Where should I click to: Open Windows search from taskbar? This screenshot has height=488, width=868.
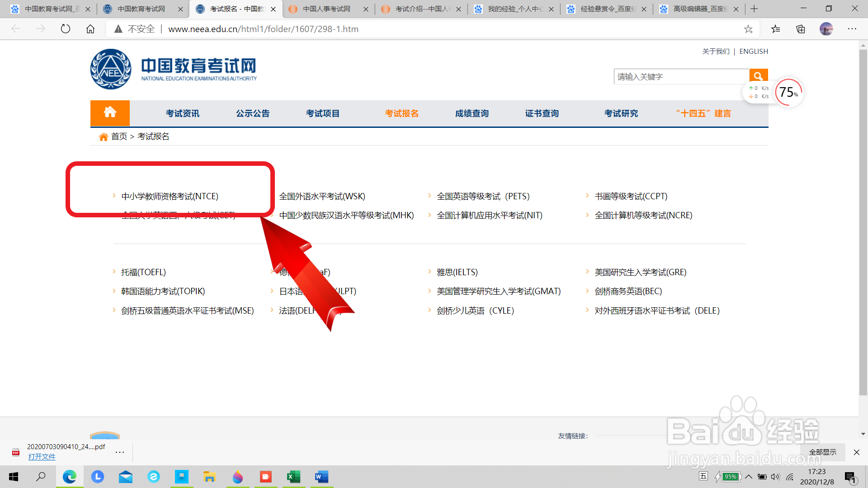(x=41, y=477)
